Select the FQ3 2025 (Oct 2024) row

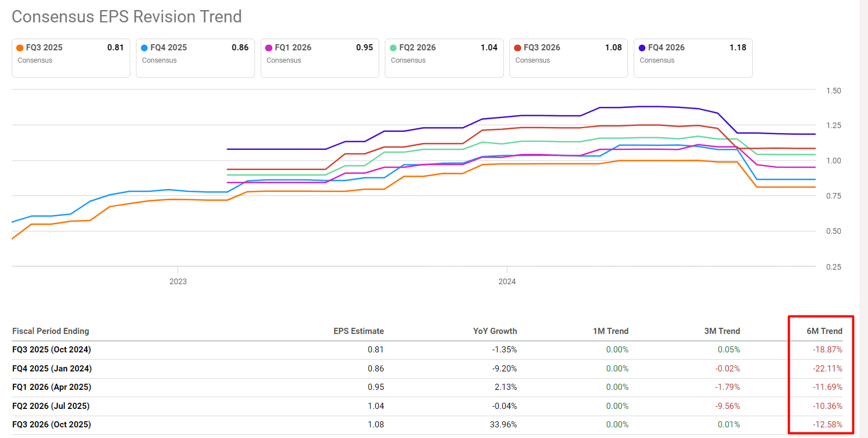[x=51, y=349]
